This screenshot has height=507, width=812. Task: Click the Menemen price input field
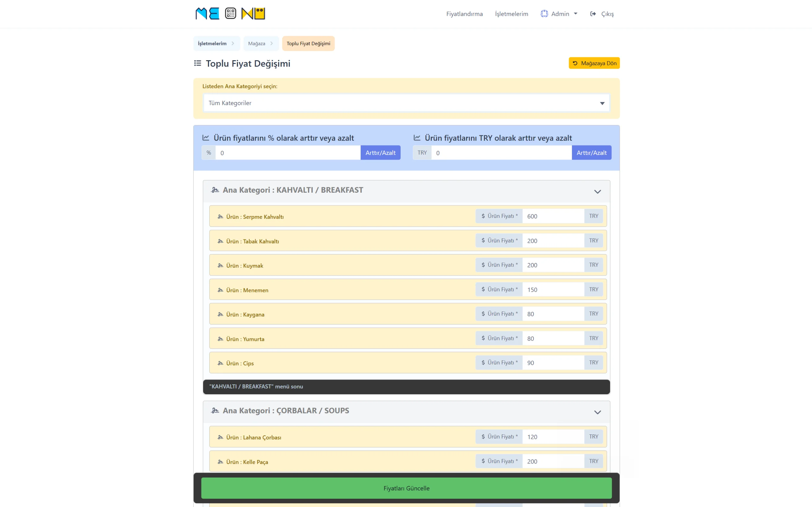click(x=553, y=289)
